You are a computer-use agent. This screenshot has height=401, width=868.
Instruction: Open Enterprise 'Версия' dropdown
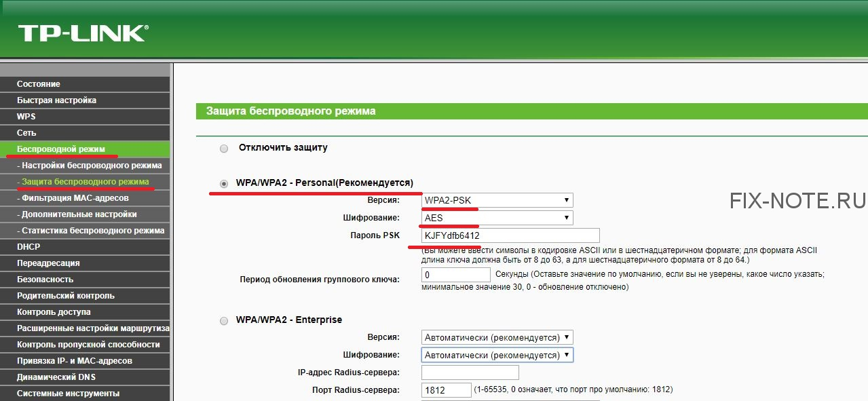pos(497,337)
